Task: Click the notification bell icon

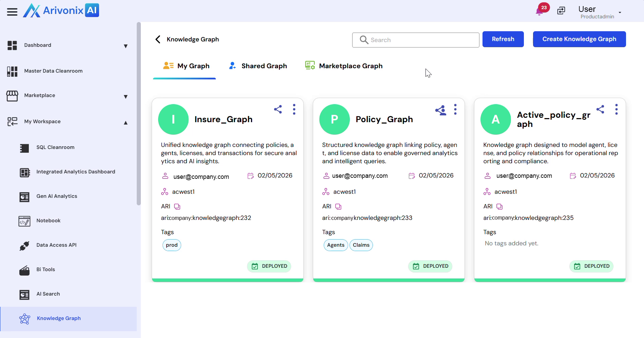Action: (539, 12)
